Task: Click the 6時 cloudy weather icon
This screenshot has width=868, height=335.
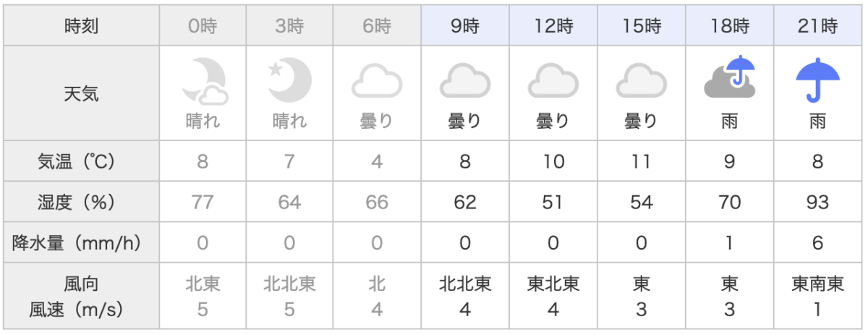Action: click(x=377, y=80)
